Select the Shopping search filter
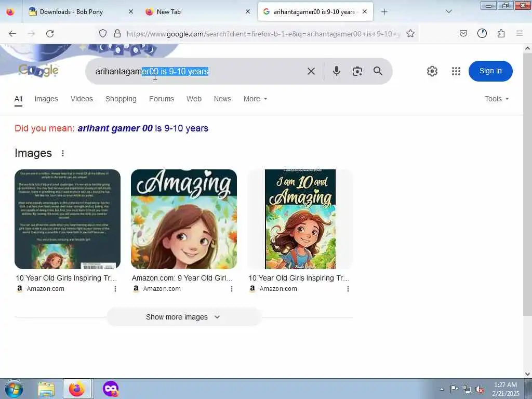The width and height of the screenshot is (532, 399). point(121,99)
